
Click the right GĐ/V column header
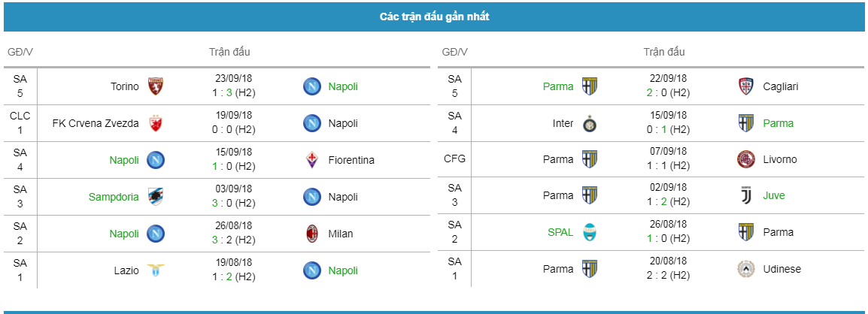point(454,52)
